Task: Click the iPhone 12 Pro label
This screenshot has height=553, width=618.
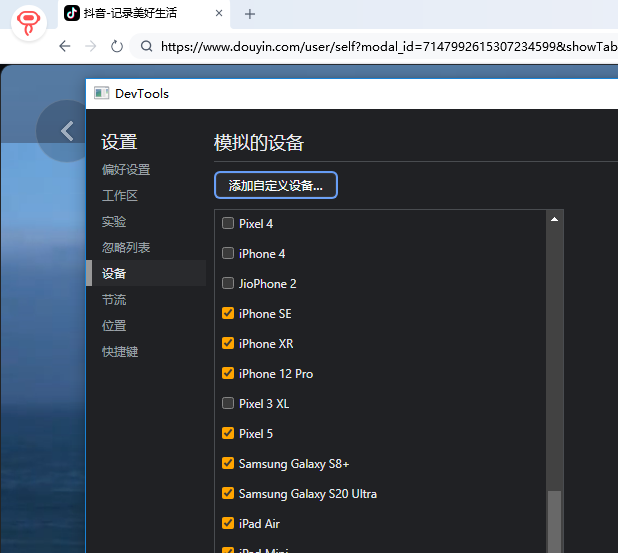Action: coord(276,374)
